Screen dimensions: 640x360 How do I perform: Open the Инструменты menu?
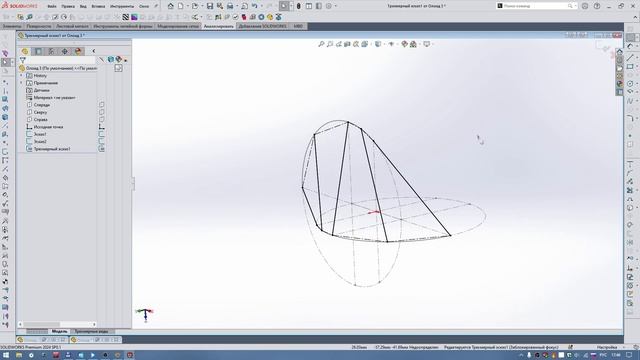point(122,7)
